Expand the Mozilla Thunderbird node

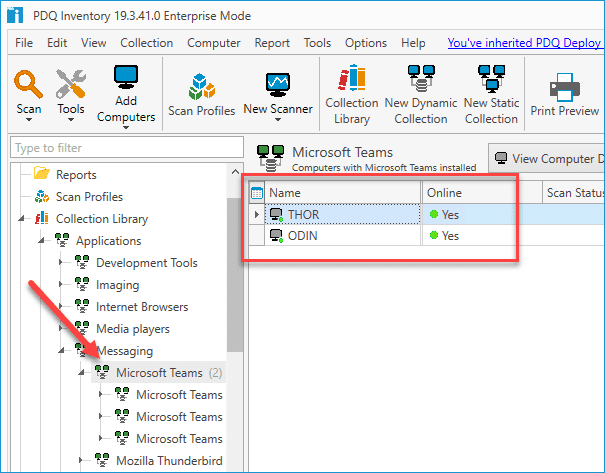81,460
